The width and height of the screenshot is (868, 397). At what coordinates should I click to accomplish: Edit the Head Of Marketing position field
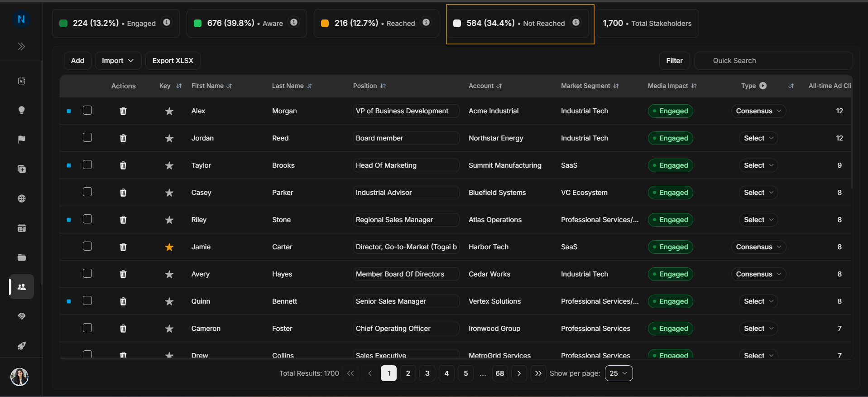(x=406, y=165)
